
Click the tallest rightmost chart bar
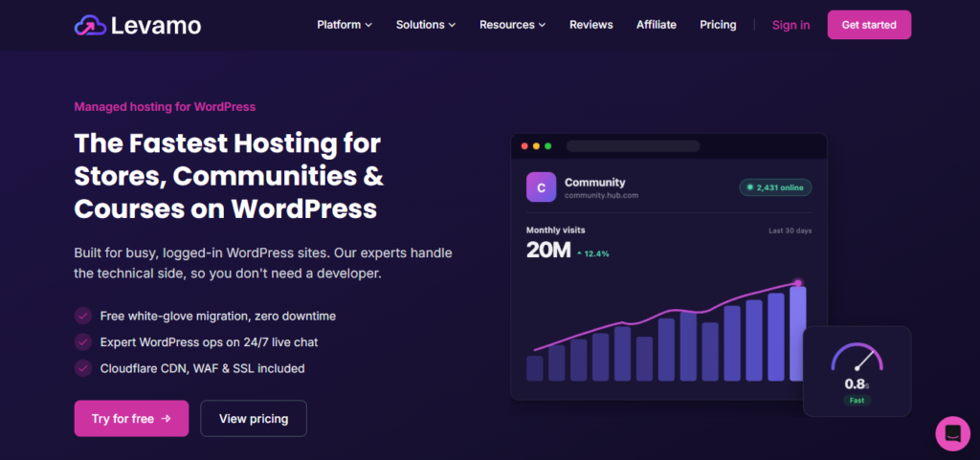pos(798,334)
